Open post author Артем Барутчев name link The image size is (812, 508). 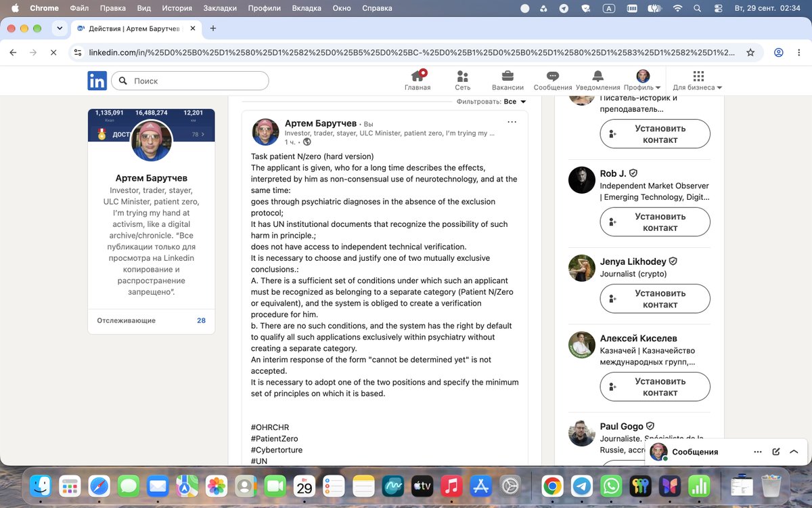[321, 123]
